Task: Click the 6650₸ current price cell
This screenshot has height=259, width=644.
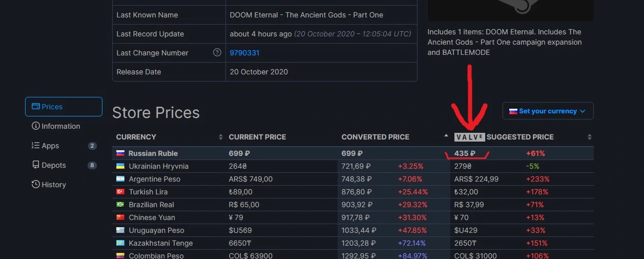Action: (x=240, y=243)
